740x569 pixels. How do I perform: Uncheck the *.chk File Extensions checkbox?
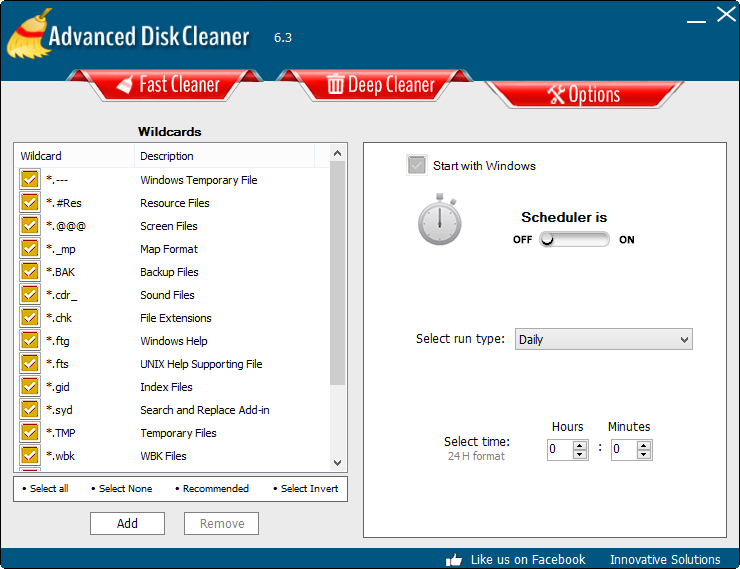[30, 318]
